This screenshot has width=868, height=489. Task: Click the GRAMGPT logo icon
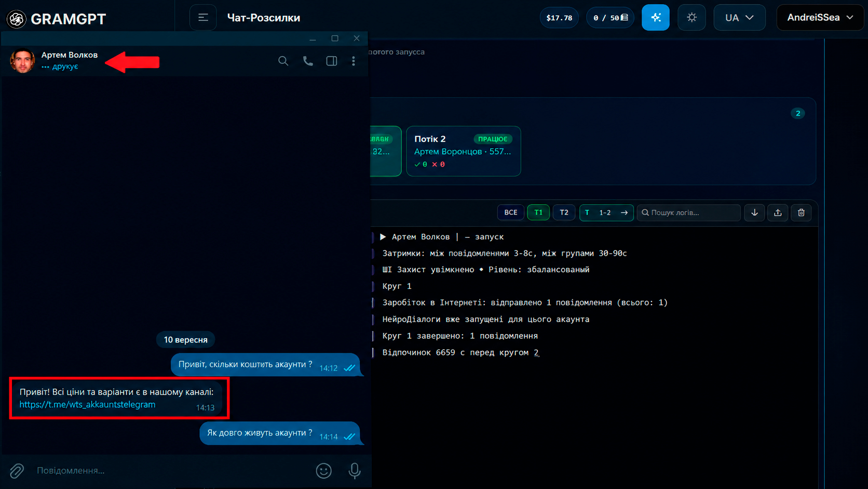click(17, 19)
